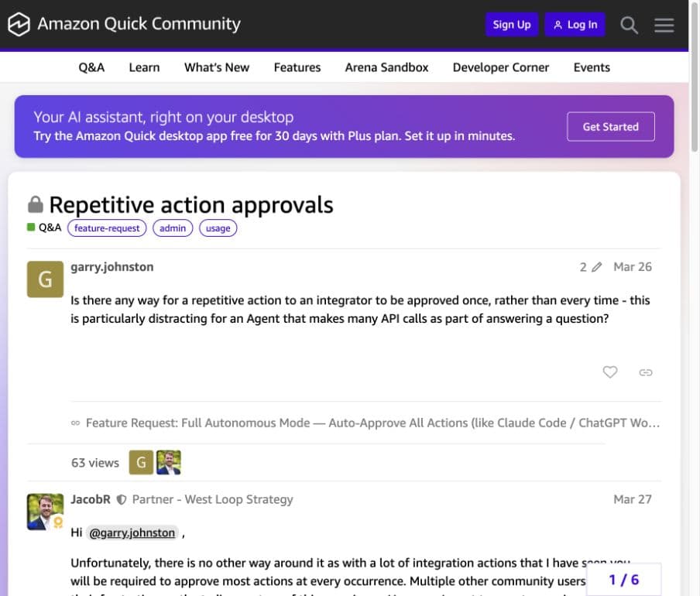Open the Q&A navigation tab
The width and height of the screenshot is (700, 596).
(x=91, y=67)
